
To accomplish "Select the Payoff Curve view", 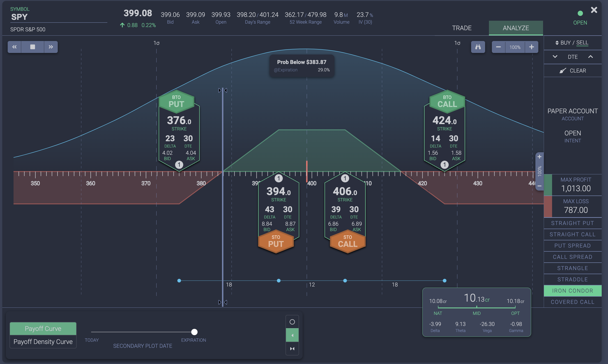I will click(43, 328).
